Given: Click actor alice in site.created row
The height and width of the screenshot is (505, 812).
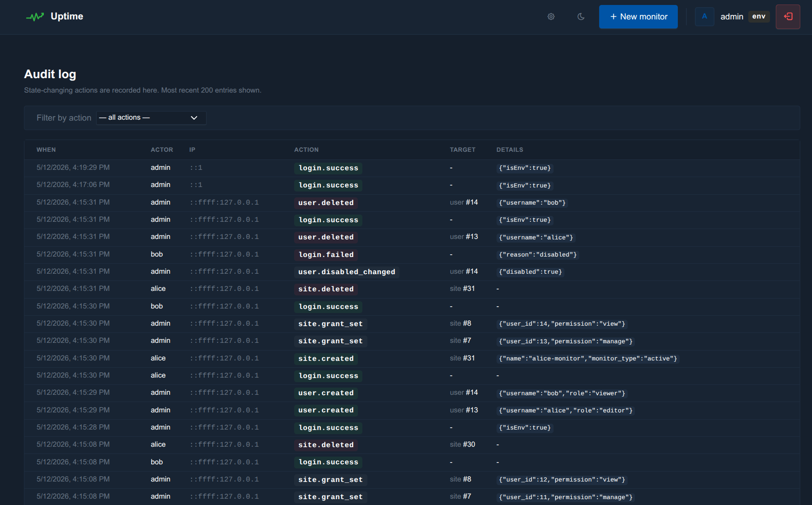Looking at the screenshot, I should click(158, 358).
